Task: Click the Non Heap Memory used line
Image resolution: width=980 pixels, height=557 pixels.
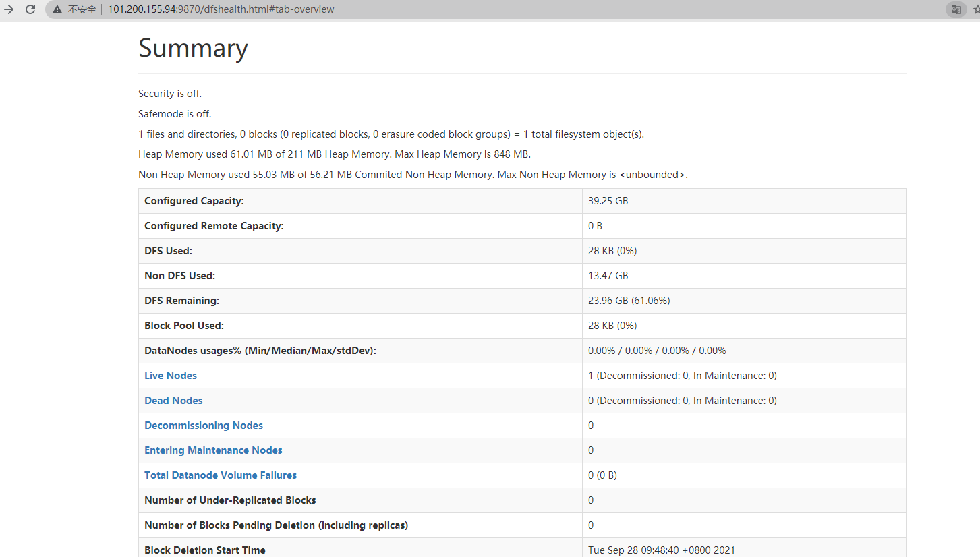Action: (x=413, y=175)
